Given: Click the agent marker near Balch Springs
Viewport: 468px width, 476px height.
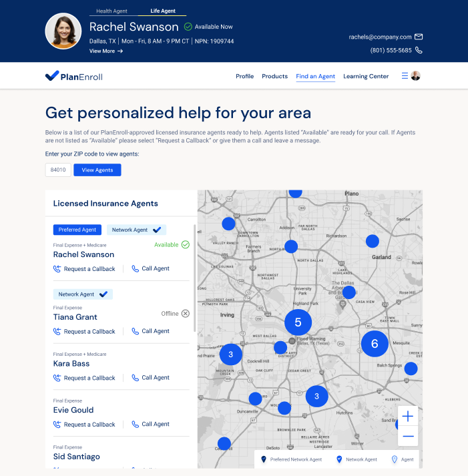Looking at the screenshot, I should pyautogui.click(x=411, y=369).
